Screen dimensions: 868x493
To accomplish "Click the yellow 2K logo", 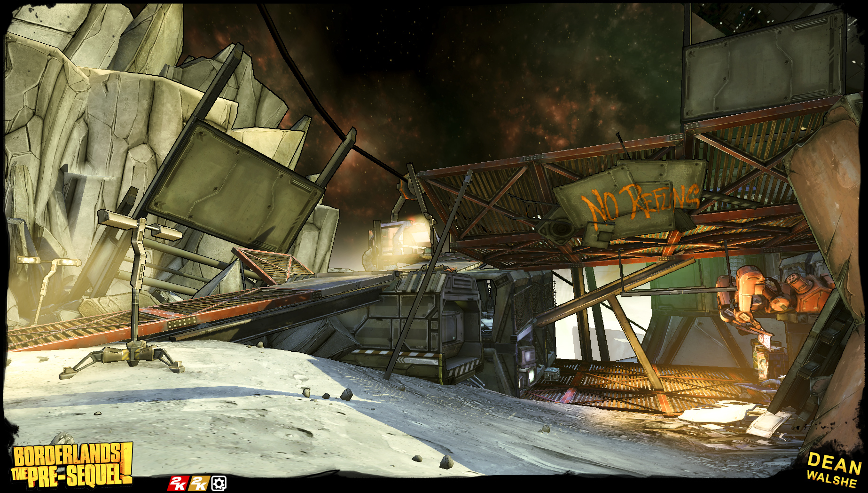I will [x=199, y=483].
